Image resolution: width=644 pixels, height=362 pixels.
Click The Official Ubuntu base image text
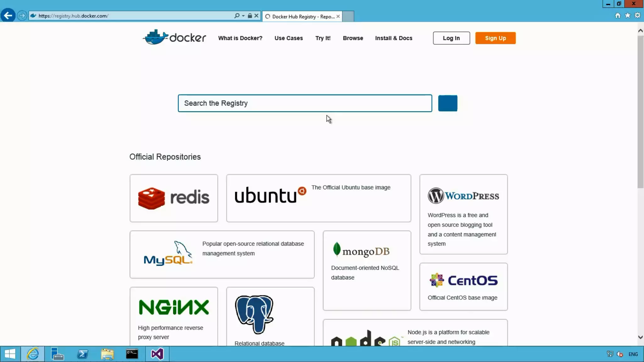pos(351,187)
